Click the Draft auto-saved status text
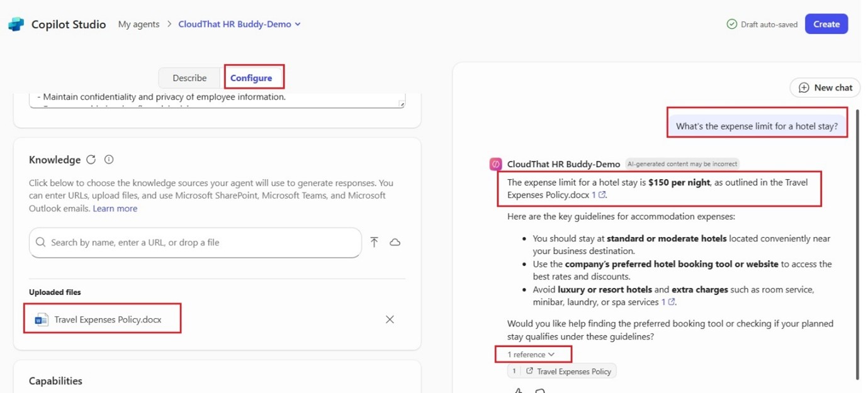This screenshot has height=393, width=868. pos(769,25)
